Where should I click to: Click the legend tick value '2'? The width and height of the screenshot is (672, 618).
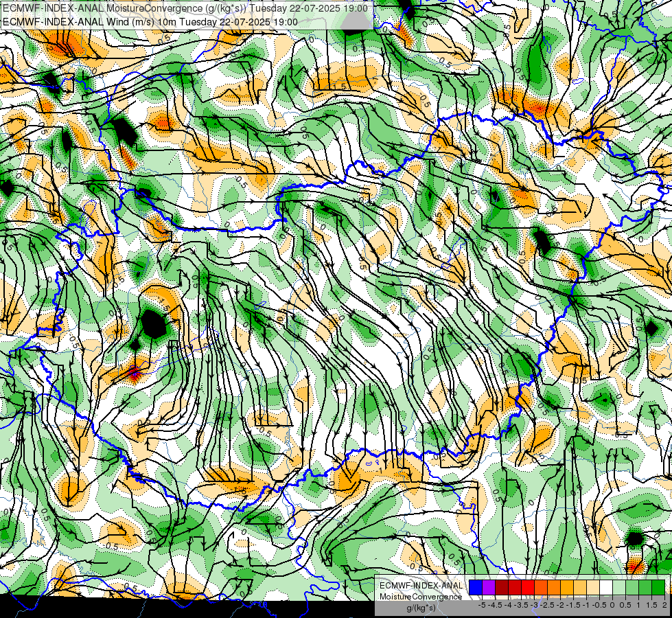coord(664,605)
